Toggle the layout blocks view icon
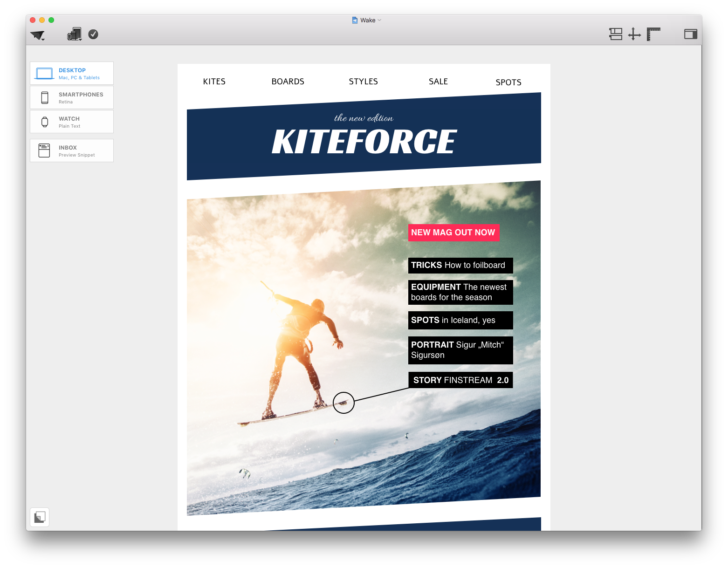Viewport: 728px width, 568px height. pyautogui.click(x=616, y=34)
